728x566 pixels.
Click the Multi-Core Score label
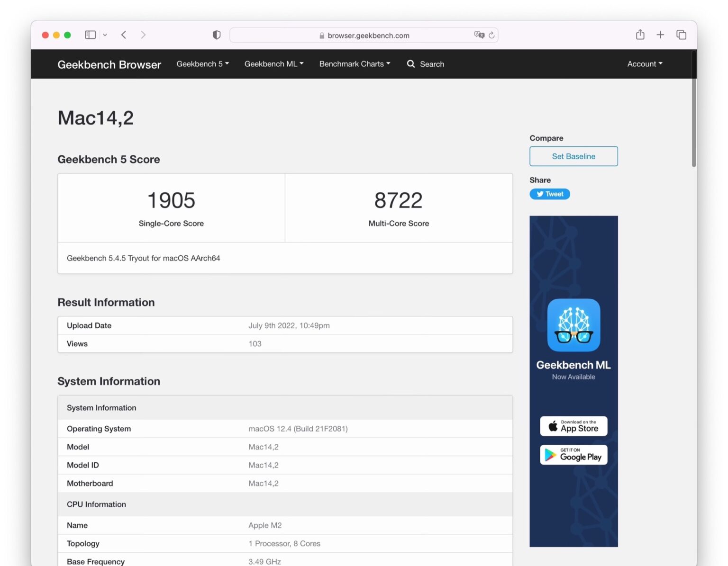point(399,224)
